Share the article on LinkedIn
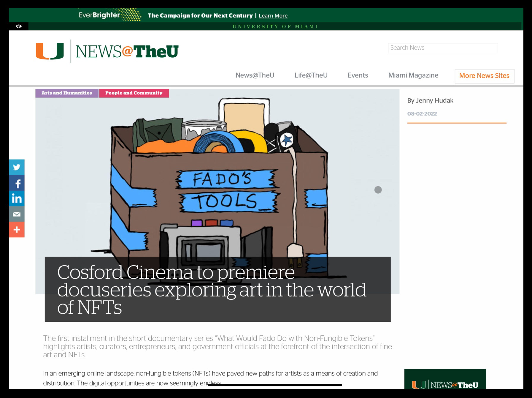 point(17,198)
